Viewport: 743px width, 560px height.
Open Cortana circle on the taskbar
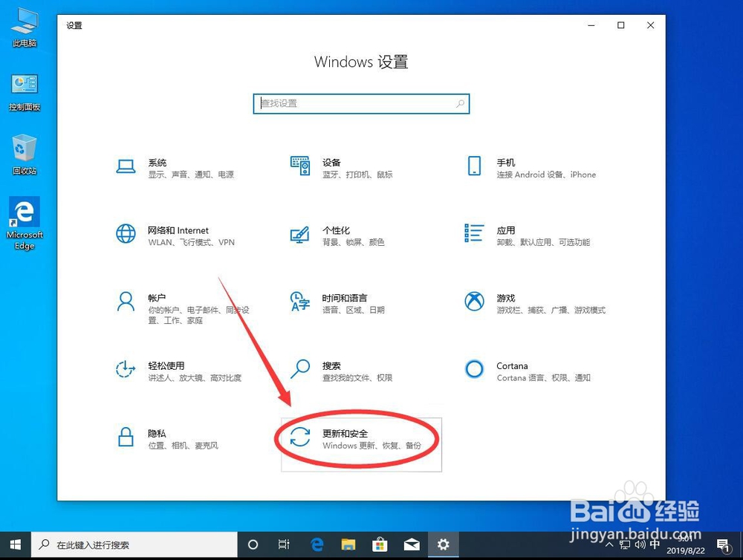253,545
